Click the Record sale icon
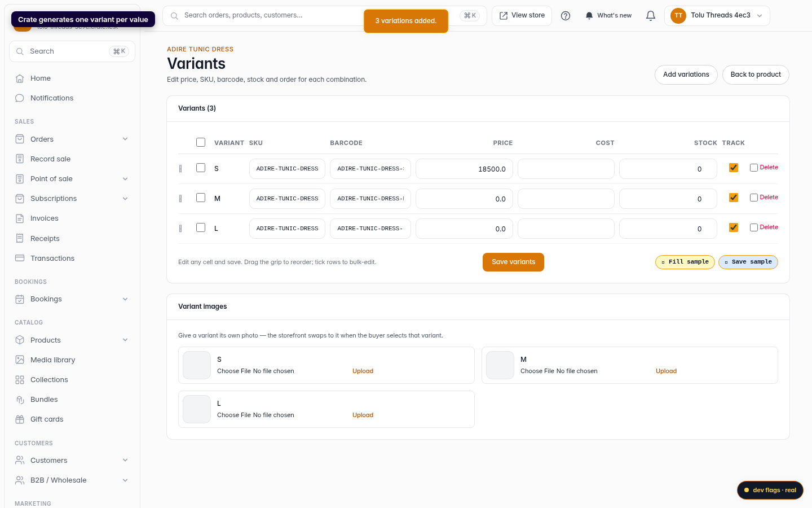Screen dimensions: 812x508 (20, 159)
